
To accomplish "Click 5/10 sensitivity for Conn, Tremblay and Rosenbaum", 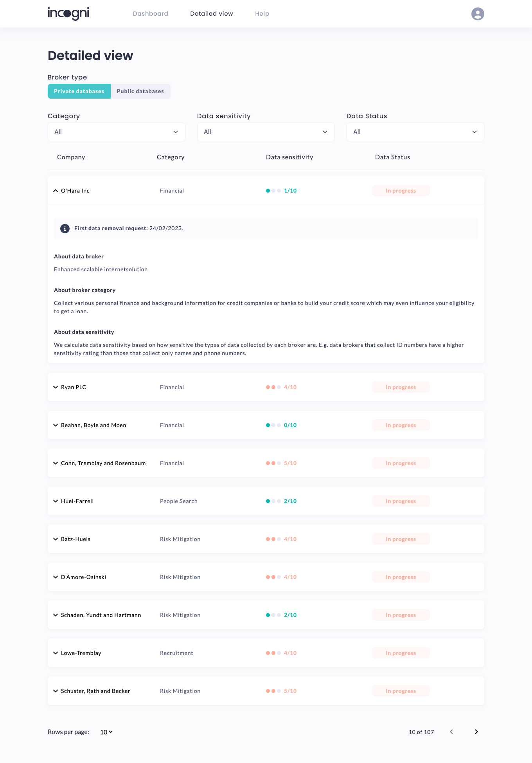I will click(x=281, y=463).
